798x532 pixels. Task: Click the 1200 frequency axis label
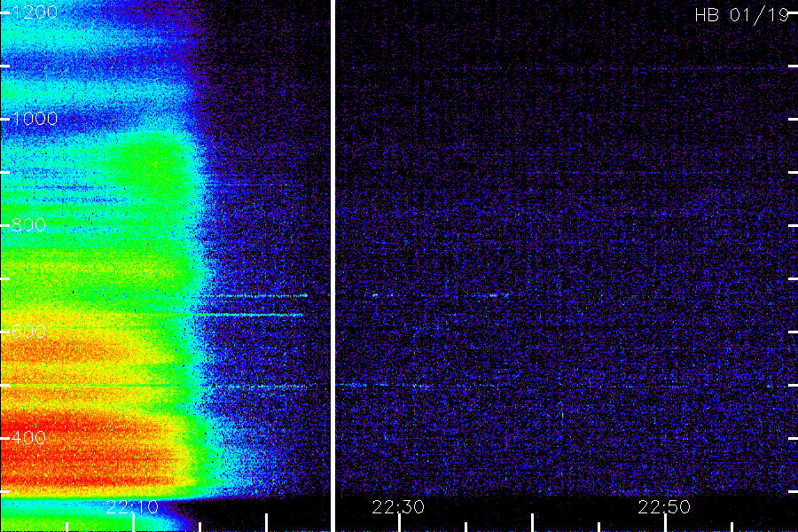pos(35,12)
